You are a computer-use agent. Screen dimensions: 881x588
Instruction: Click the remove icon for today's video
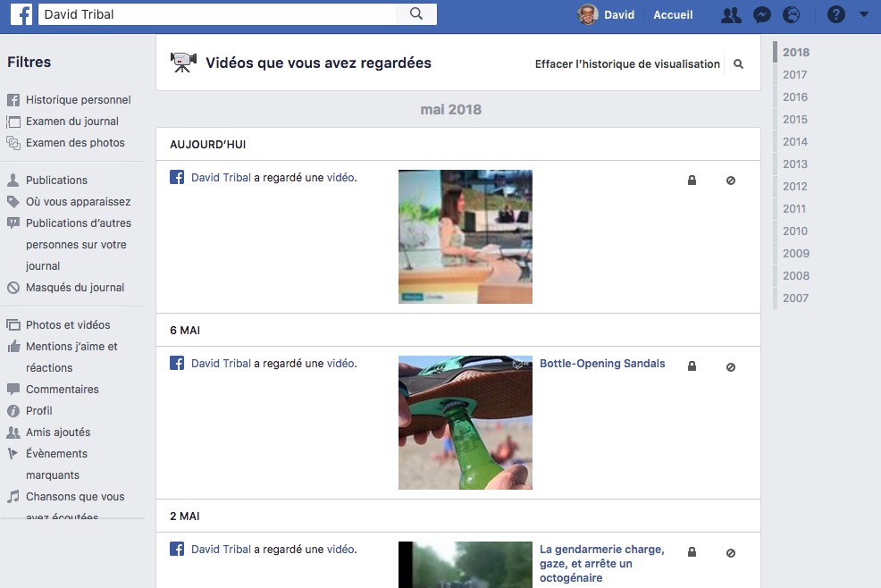[730, 181]
